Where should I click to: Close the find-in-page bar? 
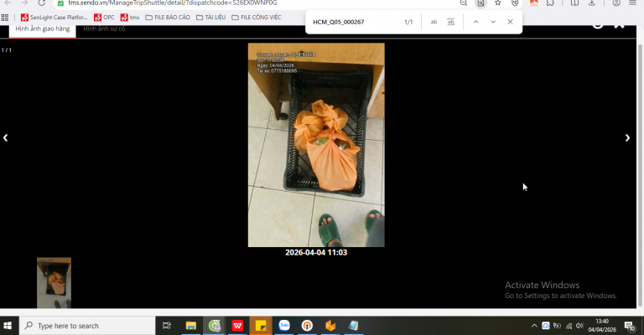(510, 22)
